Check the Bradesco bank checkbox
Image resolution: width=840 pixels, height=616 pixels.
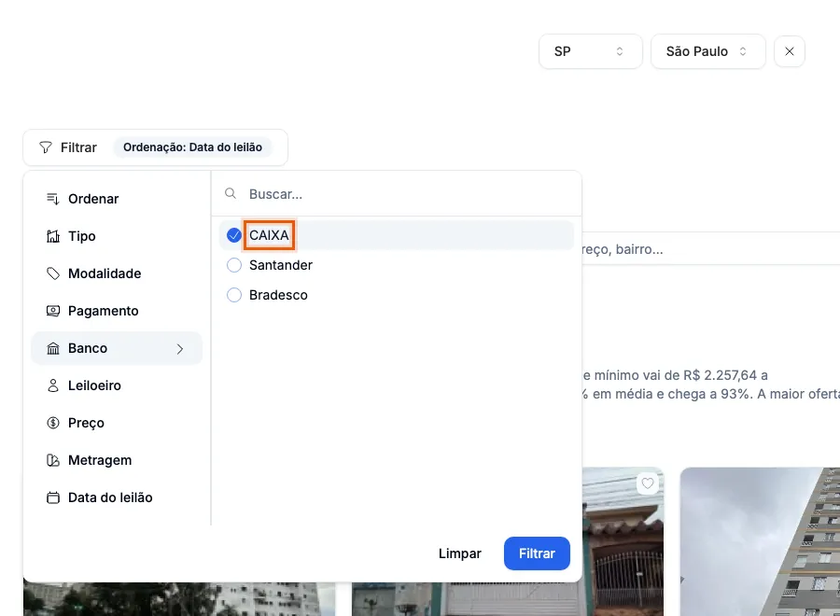point(234,295)
